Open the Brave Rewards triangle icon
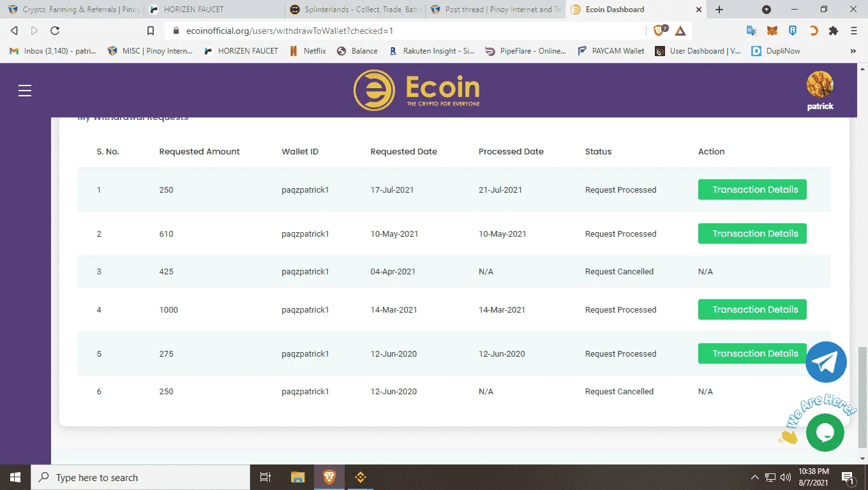 coord(680,31)
